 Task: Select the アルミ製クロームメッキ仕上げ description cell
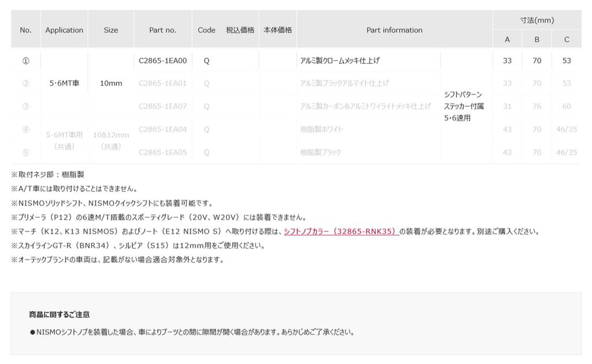[340, 61]
